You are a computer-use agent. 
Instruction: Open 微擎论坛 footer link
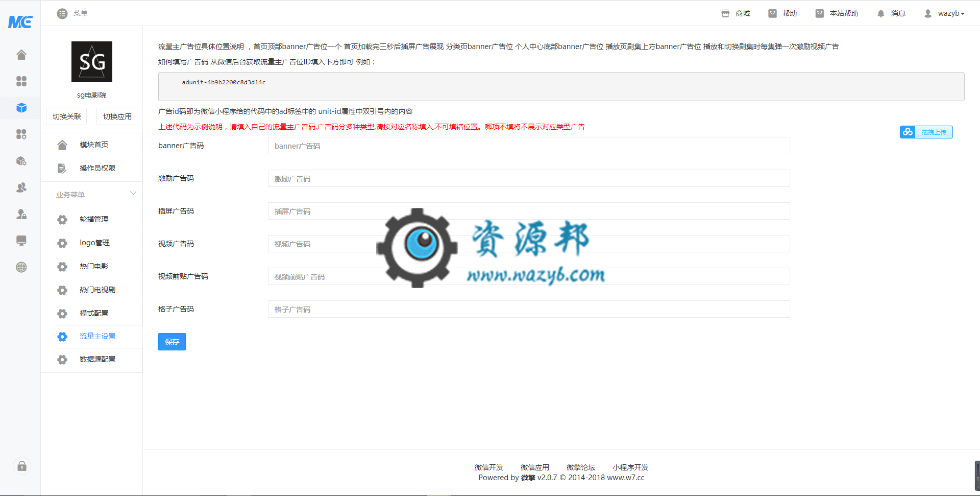pos(581,467)
